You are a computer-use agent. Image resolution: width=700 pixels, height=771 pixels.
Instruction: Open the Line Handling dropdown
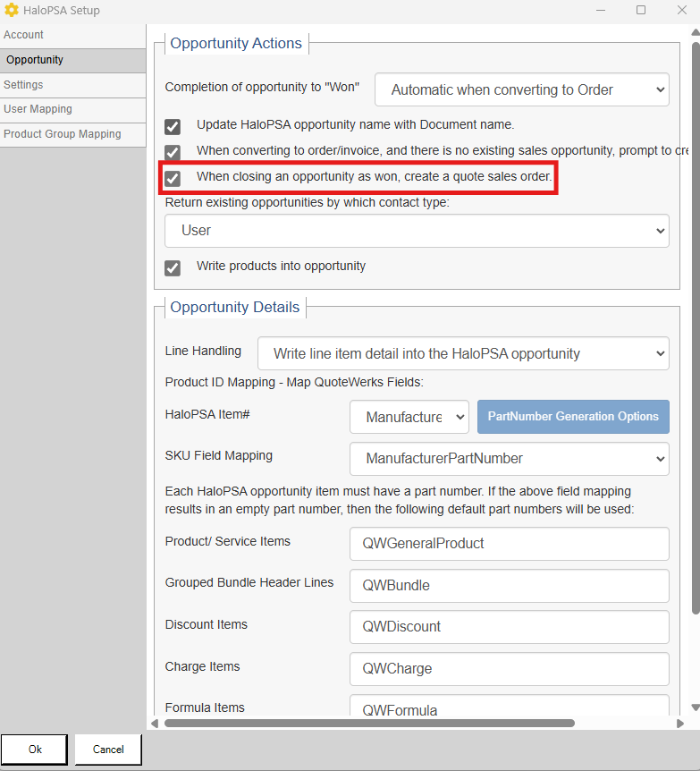click(x=463, y=353)
